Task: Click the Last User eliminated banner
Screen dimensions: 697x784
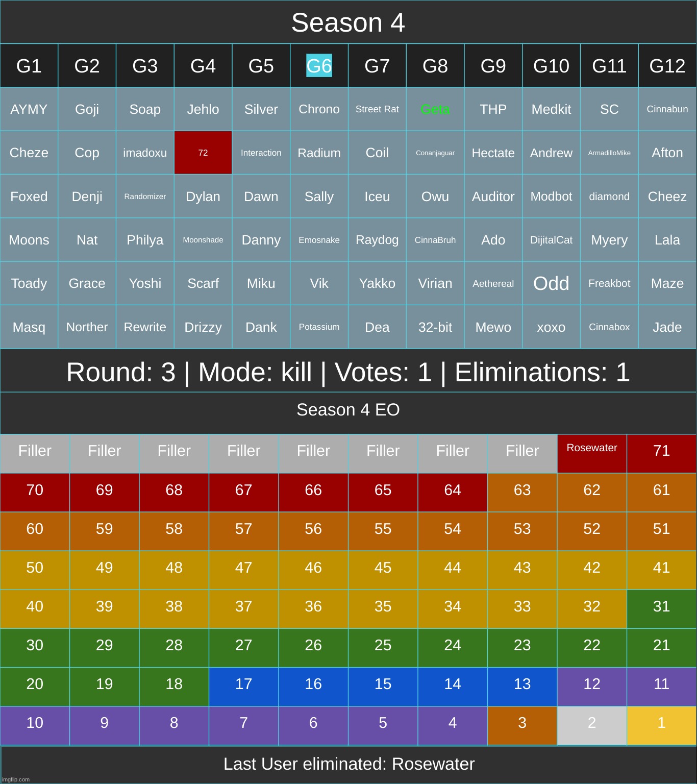Action: [x=348, y=764]
